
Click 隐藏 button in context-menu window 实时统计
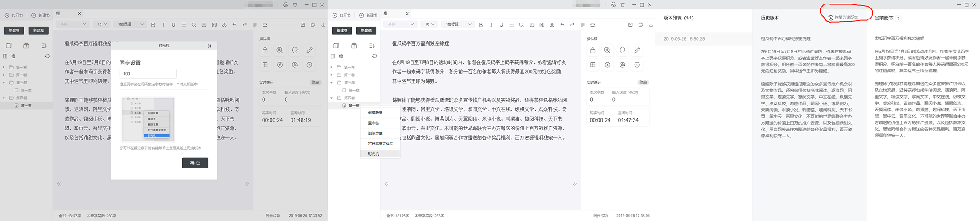click(x=643, y=82)
